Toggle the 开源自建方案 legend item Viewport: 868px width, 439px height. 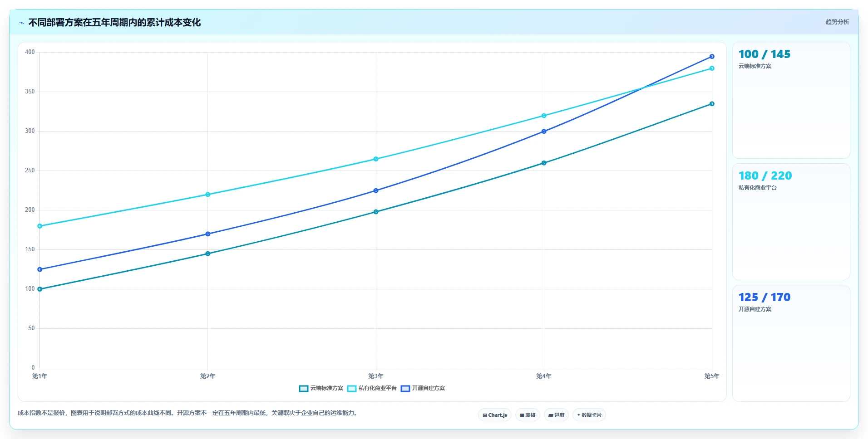[x=423, y=388]
